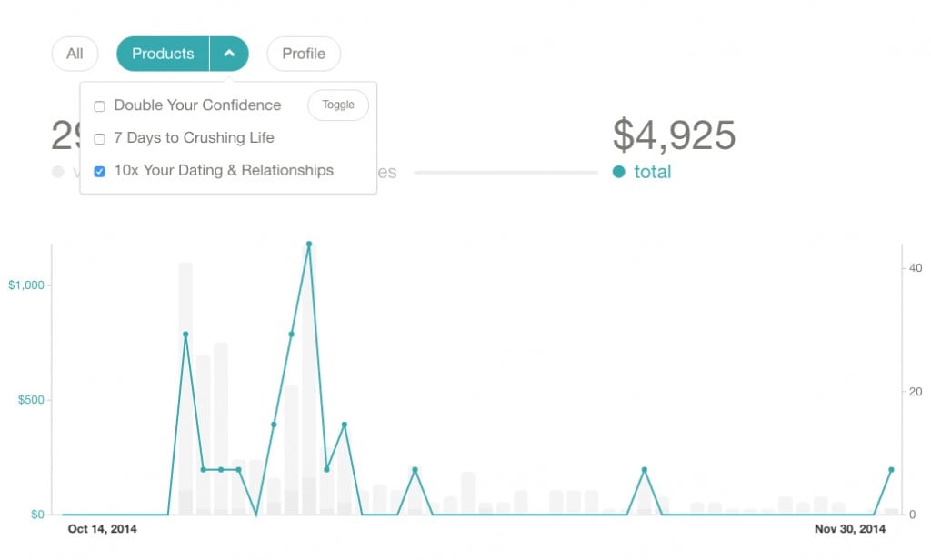Click the Products filter button
The image size is (931, 560).
(x=163, y=54)
